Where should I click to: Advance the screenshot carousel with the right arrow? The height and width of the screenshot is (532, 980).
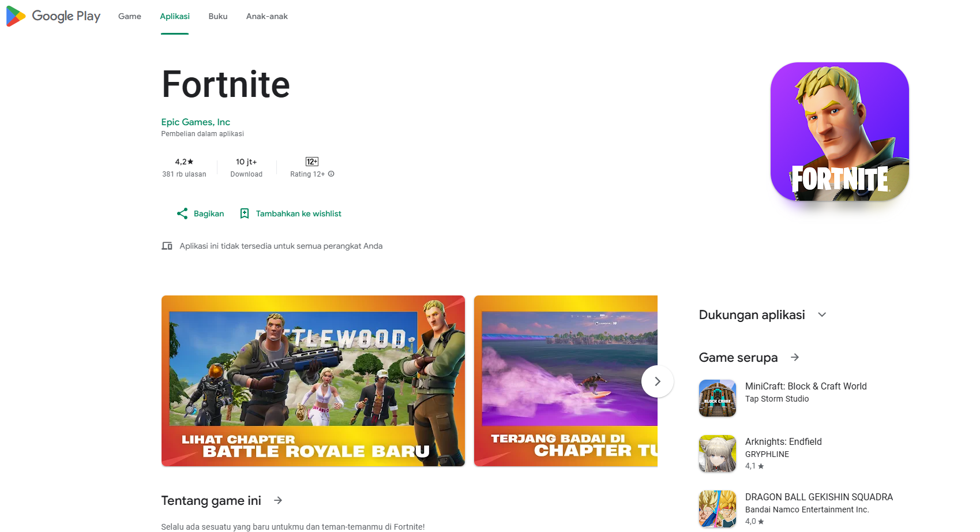pos(657,381)
